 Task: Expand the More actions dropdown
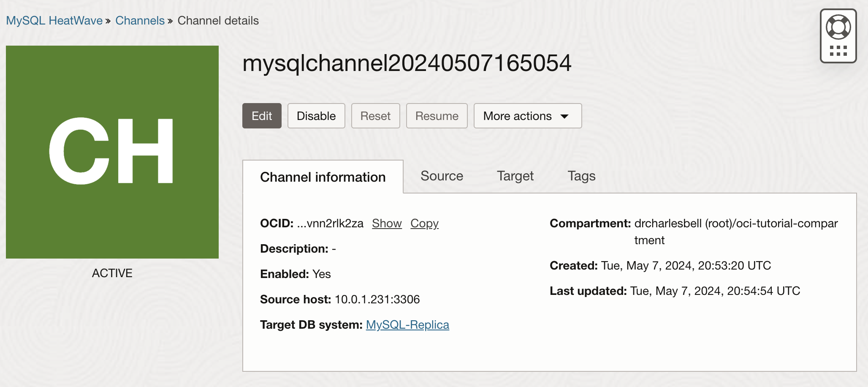point(527,115)
